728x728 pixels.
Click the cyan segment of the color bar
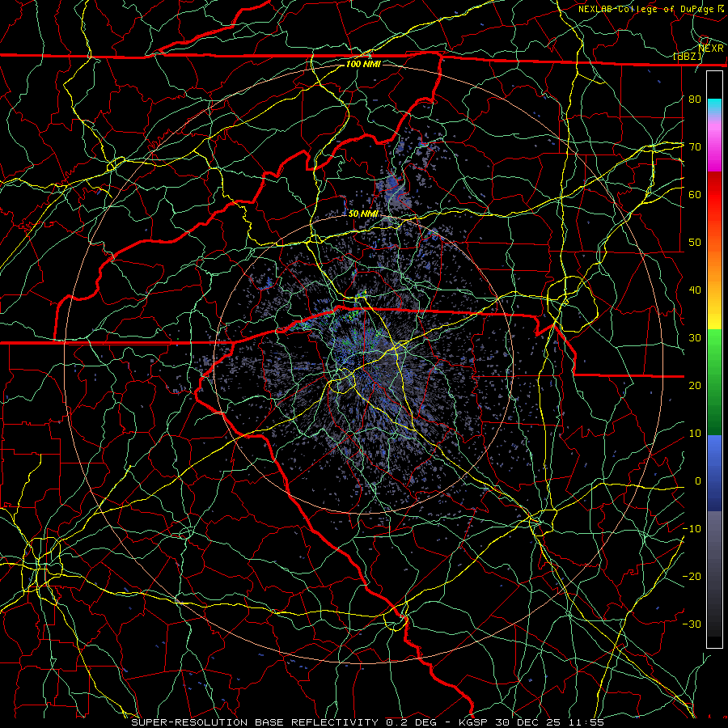(x=714, y=106)
